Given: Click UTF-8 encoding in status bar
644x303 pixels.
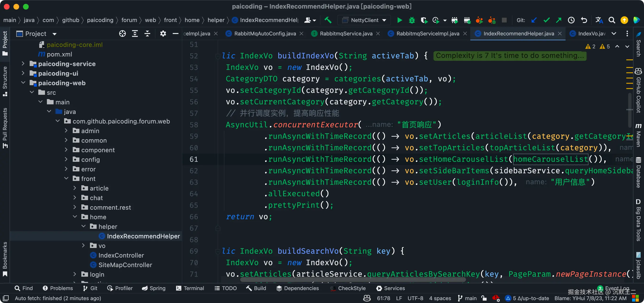Looking at the screenshot, I should coord(415,298).
